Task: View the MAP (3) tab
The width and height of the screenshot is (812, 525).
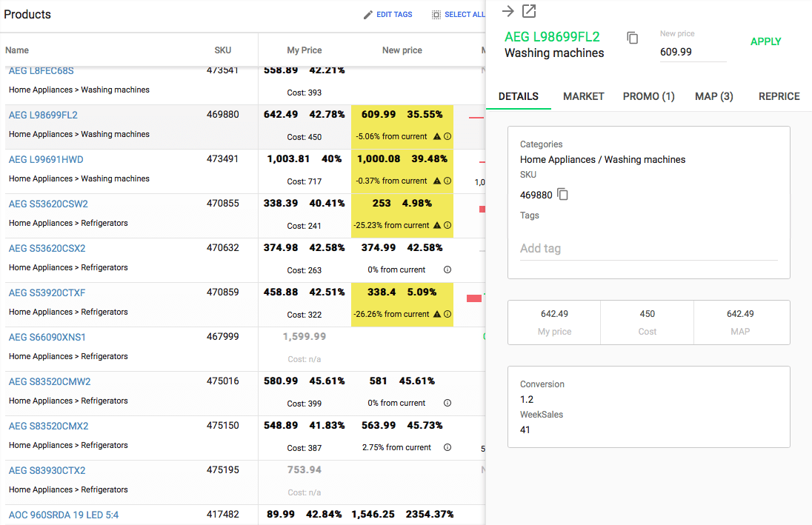Action: point(714,96)
